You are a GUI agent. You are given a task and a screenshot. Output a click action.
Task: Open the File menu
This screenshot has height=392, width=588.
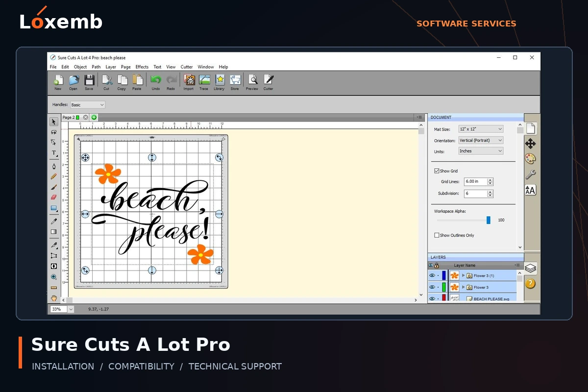pyautogui.click(x=53, y=67)
